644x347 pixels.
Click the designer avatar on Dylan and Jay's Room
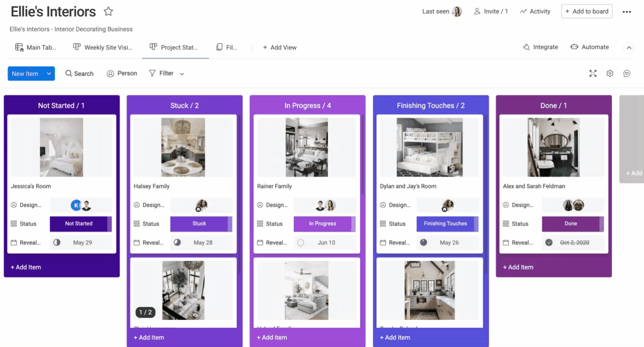pos(448,205)
